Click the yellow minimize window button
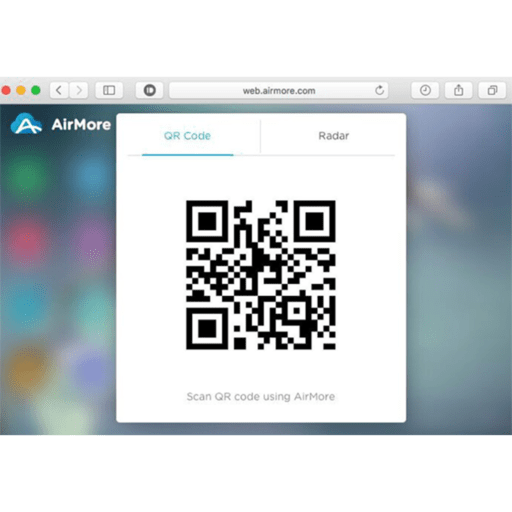The height and width of the screenshot is (512, 512). coord(21,90)
